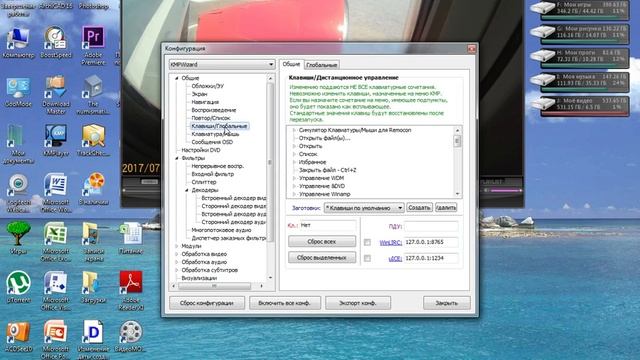Click the WinLIRC address field
This screenshot has height=360, width=640.
tap(431, 242)
